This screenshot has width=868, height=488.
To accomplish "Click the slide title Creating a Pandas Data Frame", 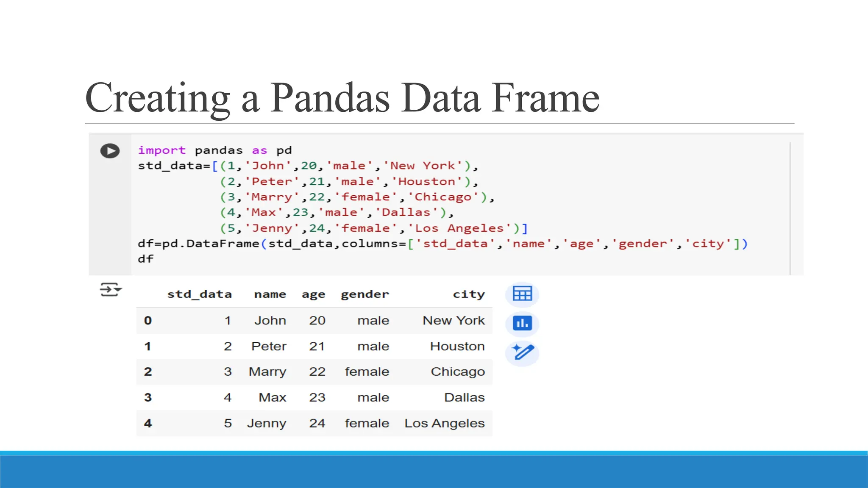I will pos(342,98).
